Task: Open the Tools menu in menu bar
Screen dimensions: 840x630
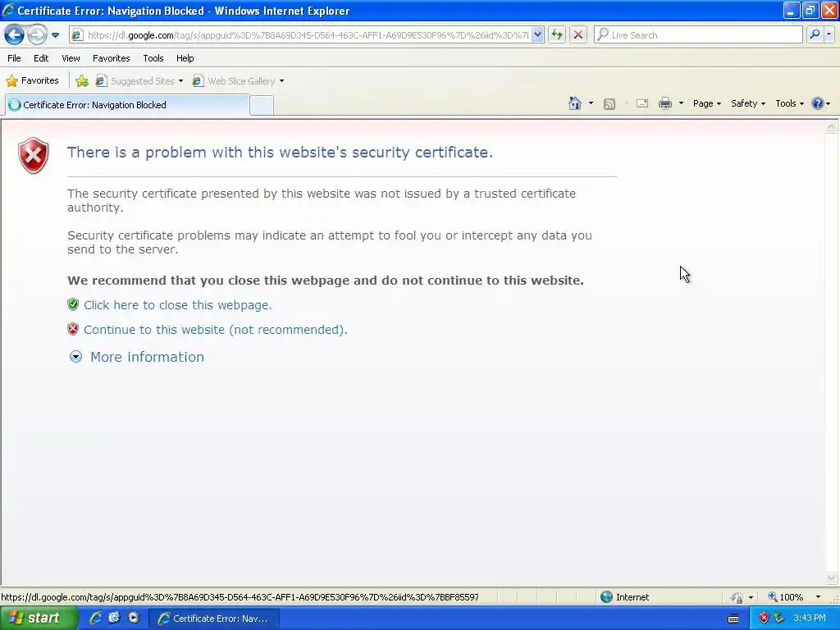Action: coord(153,58)
